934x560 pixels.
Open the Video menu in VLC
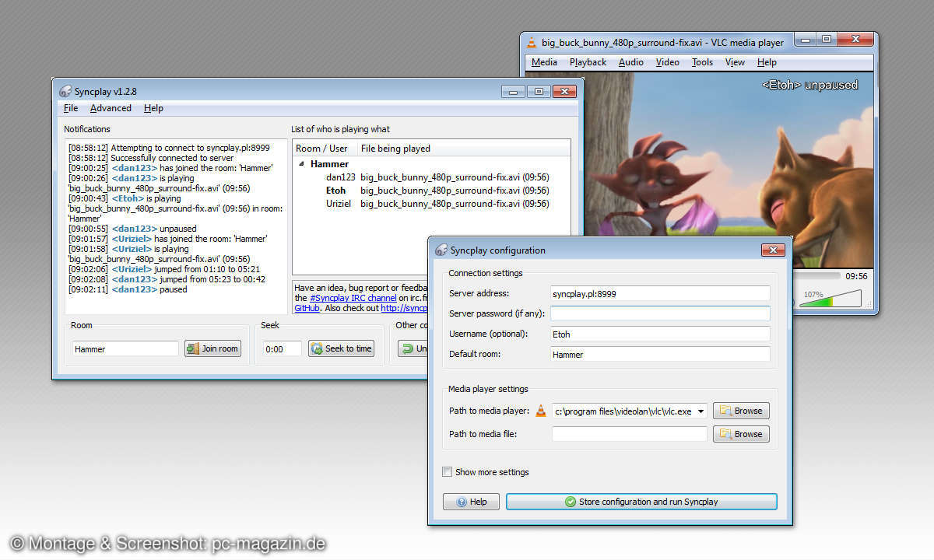point(667,62)
